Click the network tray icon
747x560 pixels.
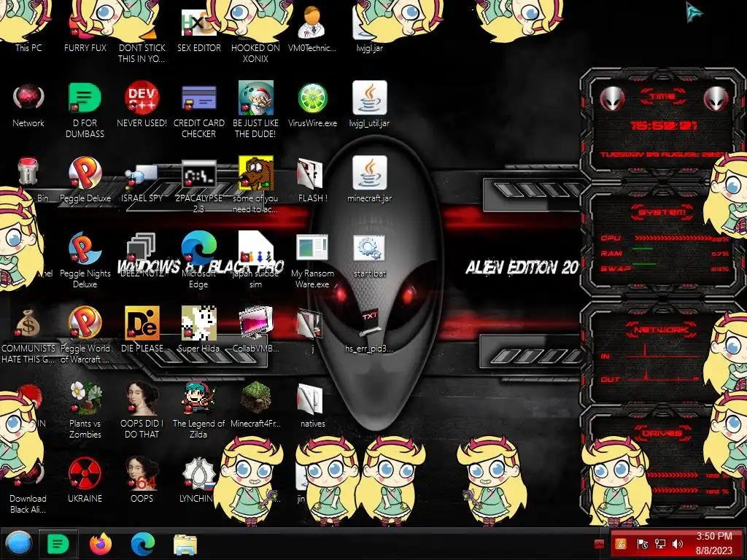(x=659, y=544)
